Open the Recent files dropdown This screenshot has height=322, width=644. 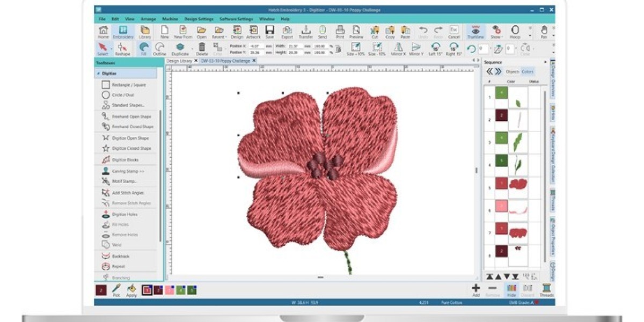[x=220, y=31]
